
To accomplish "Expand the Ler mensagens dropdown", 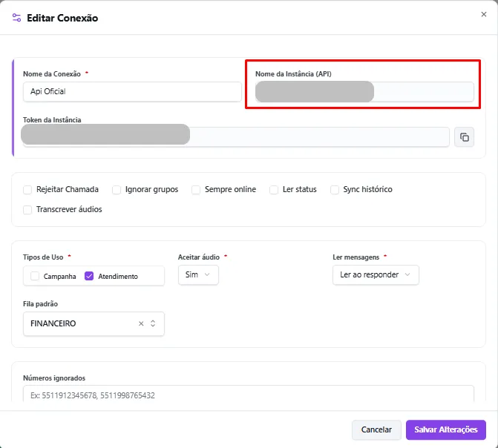I will tap(376, 274).
